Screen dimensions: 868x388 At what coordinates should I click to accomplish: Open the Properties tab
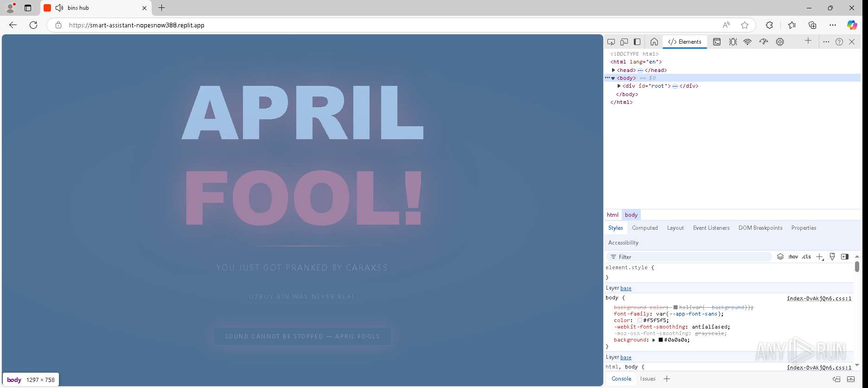click(804, 228)
